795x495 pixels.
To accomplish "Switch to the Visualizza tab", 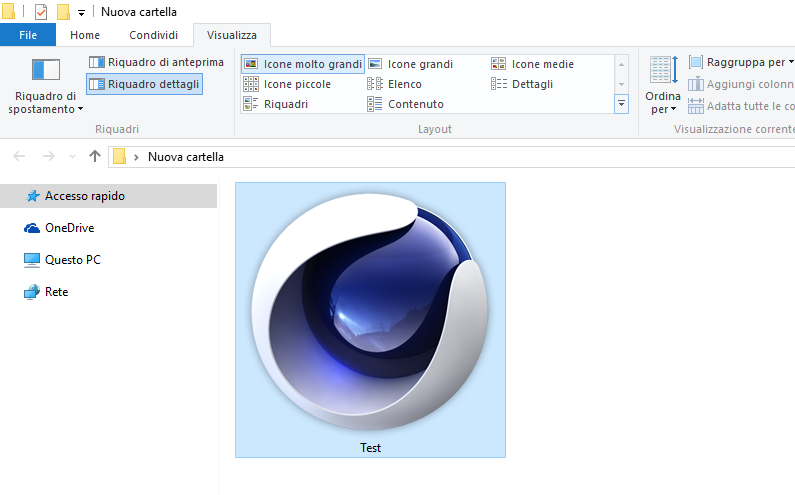I will (232, 35).
